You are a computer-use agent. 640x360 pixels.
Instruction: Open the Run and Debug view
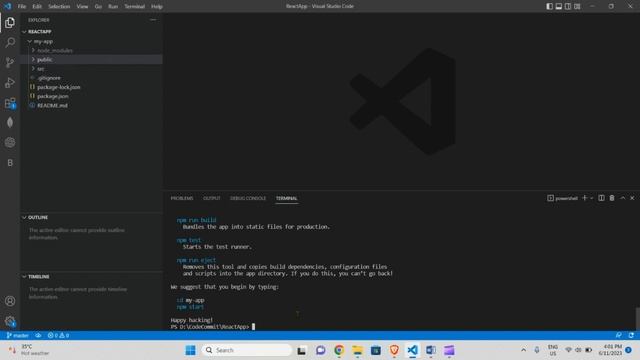[10, 82]
